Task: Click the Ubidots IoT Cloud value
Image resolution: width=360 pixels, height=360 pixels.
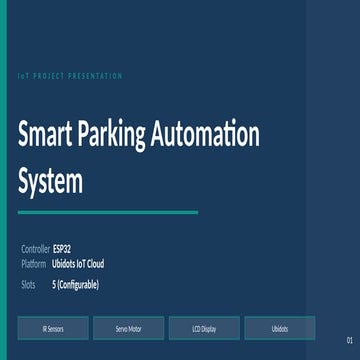Action: coord(78,264)
